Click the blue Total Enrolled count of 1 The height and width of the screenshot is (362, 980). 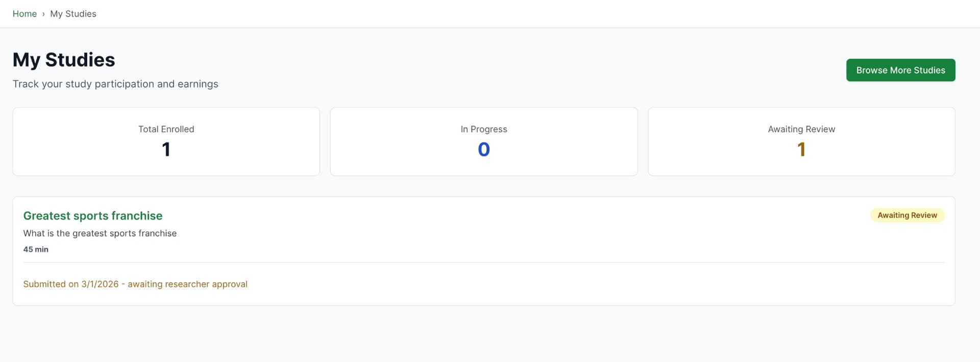[x=166, y=149]
